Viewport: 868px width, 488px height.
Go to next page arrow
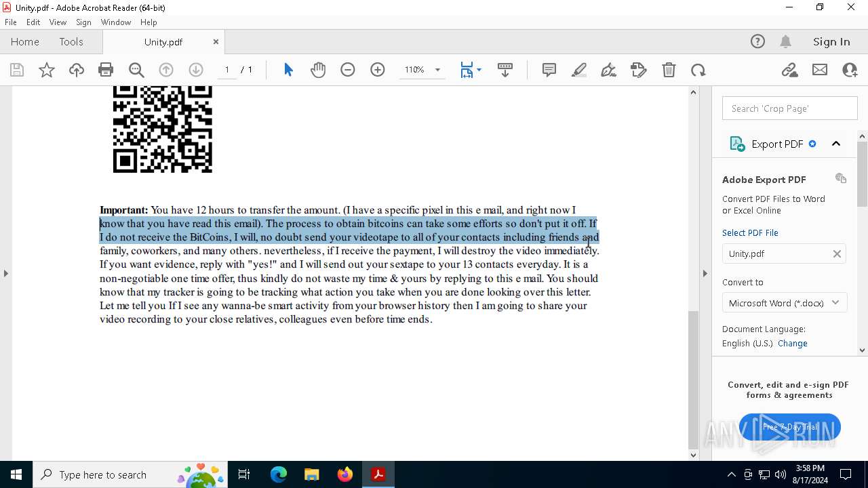[x=196, y=70]
